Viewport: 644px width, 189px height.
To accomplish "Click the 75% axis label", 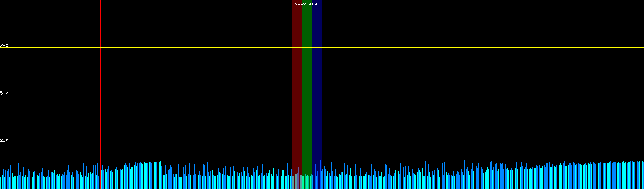I will pyautogui.click(x=4, y=46).
